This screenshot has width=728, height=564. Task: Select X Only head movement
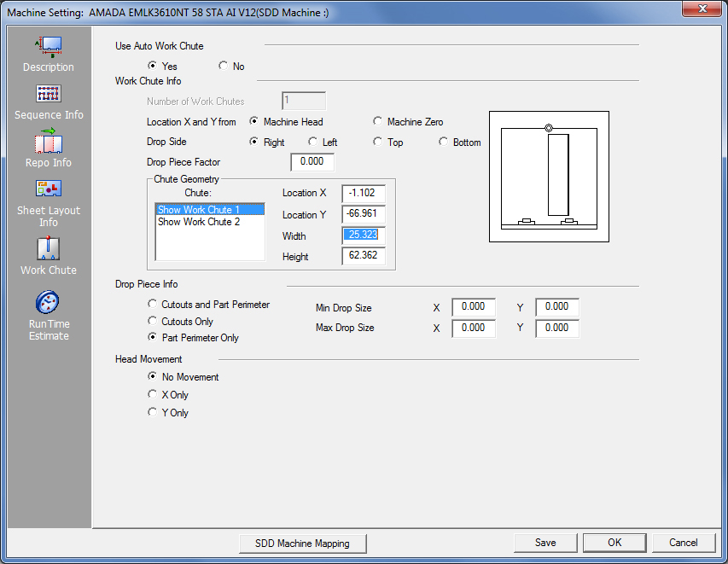pos(152,394)
